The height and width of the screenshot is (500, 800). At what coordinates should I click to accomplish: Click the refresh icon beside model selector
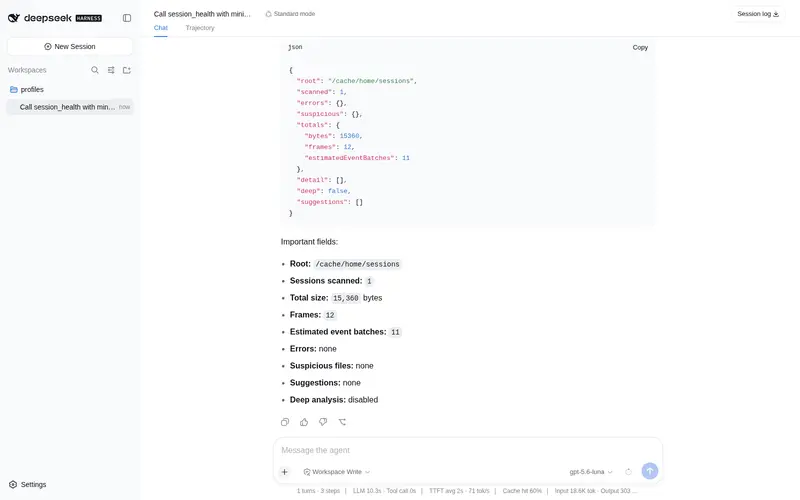coord(629,472)
